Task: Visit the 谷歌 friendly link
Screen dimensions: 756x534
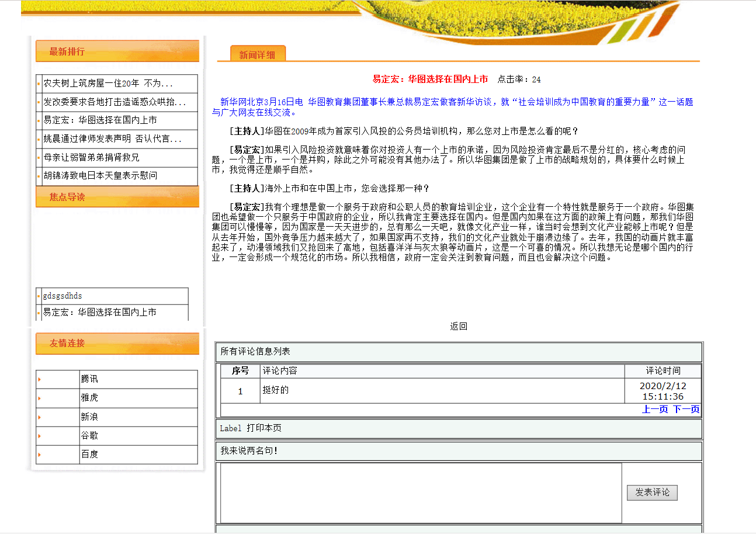Action: pos(89,436)
